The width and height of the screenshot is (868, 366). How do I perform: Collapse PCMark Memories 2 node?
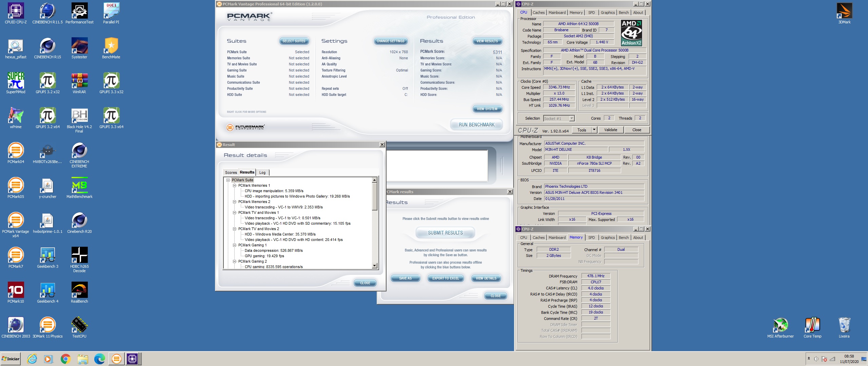click(x=234, y=202)
